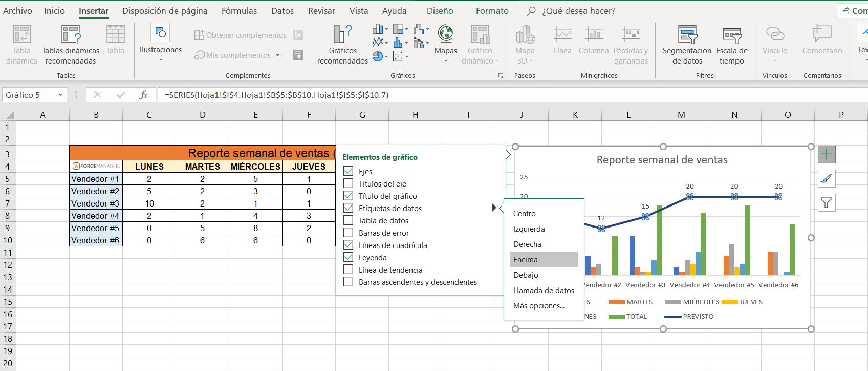Switch to the Fórmulas ribbon tab
Viewport: 868px width, 371px height.
[x=239, y=11]
